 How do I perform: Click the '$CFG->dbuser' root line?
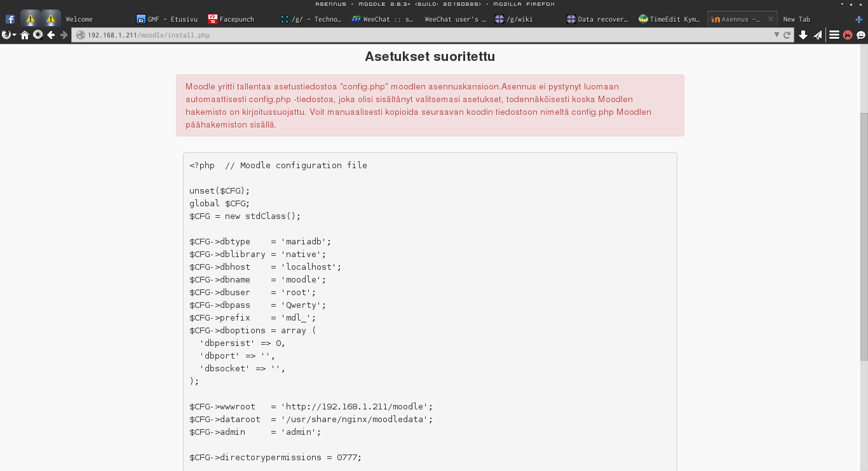[x=253, y=292]
